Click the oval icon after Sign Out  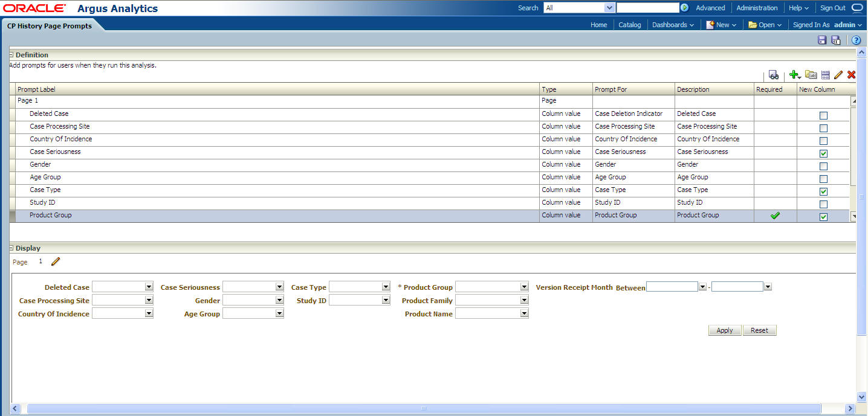(x=857, y=8)
